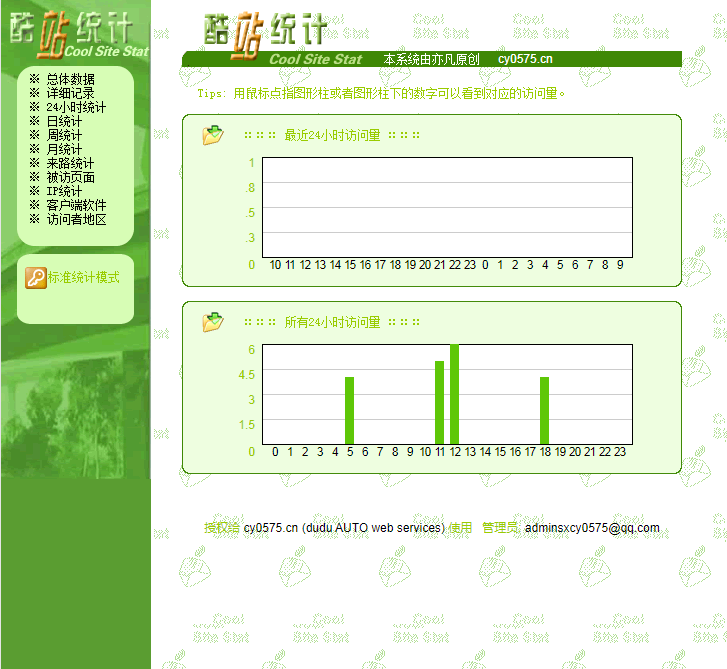The image size is (727, 669).
Task: Open 详细记录 page
Action: click(x=70, y=93)
